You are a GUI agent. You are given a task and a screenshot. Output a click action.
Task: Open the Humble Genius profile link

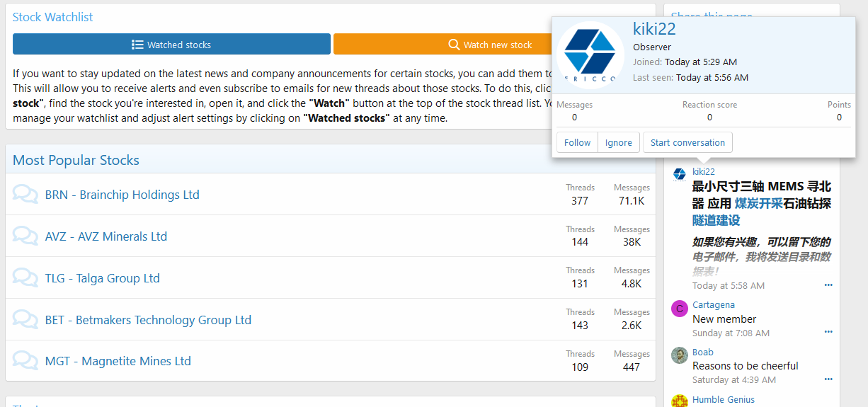[723, 399]
